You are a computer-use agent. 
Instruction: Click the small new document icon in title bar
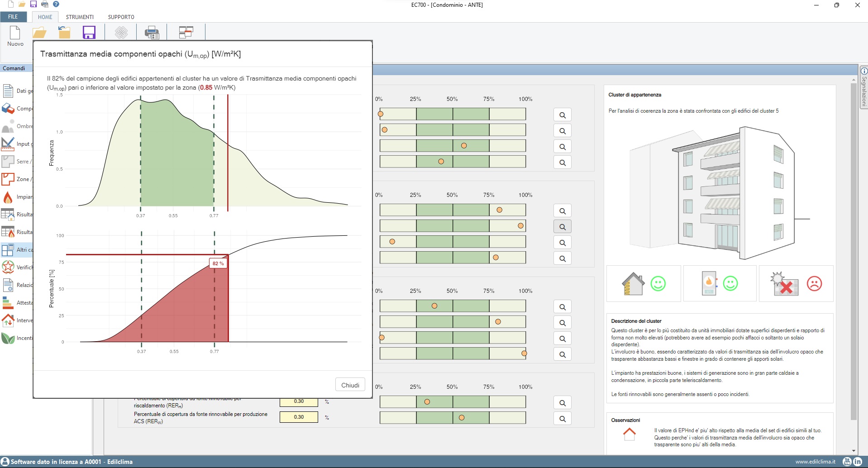11,4
